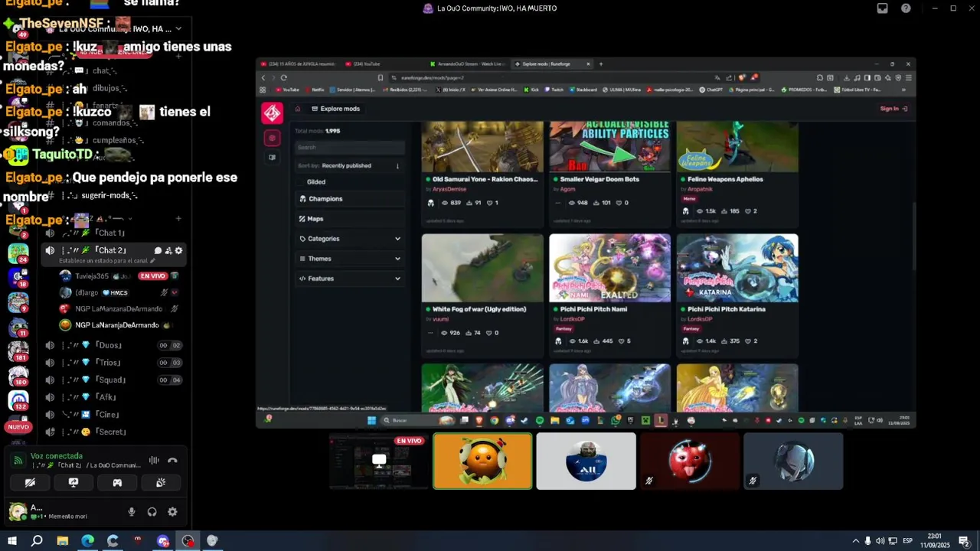The image size is (980, 551).
Task: Open File Explorer from taskbar
Action: pos(62,541)
